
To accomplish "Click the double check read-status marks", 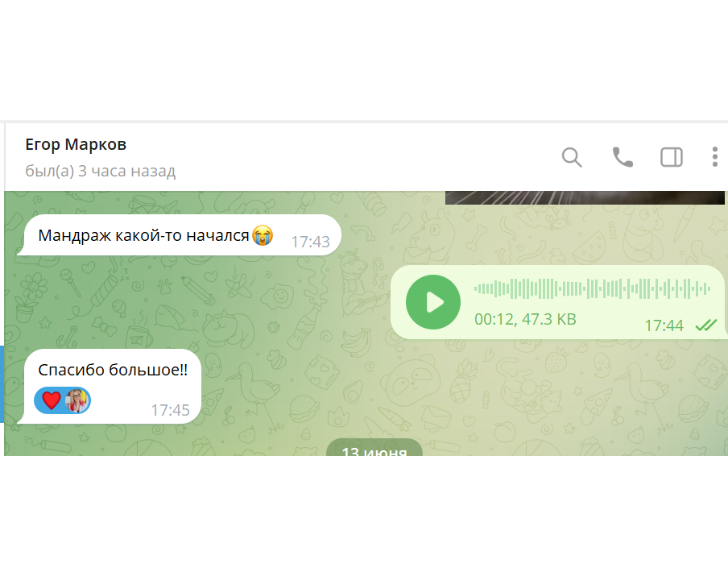I will tap(705, 325).
